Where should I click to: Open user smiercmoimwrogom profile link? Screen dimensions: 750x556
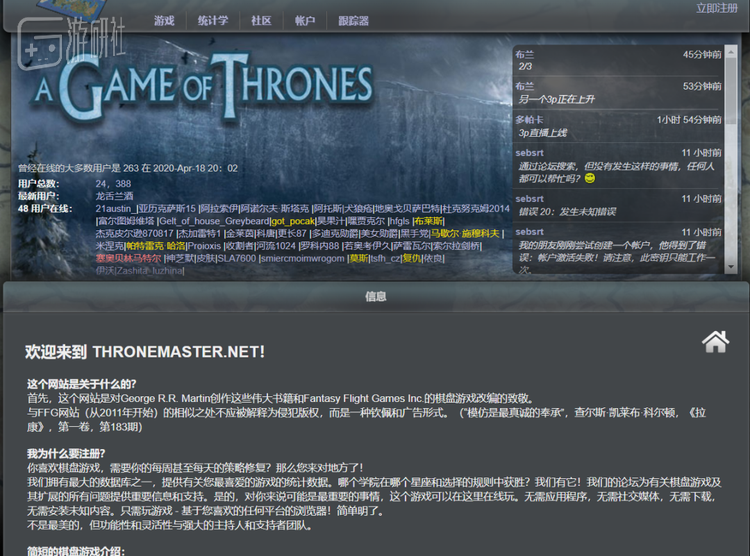pyautogui.click(x=303, y=258)
